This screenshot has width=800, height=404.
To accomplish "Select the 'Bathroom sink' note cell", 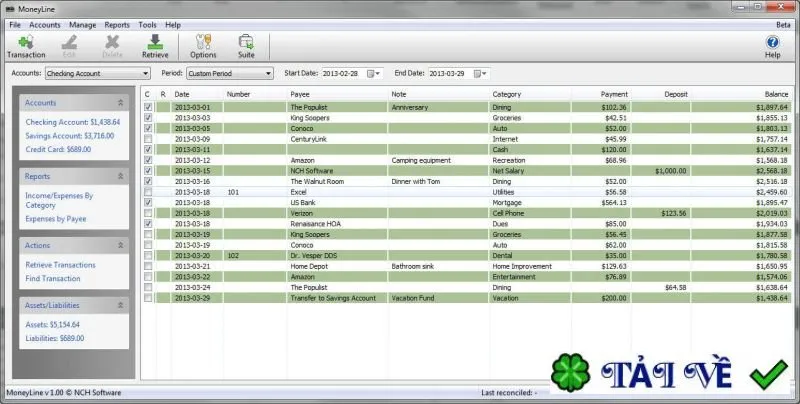I will (x=439, y=266).
